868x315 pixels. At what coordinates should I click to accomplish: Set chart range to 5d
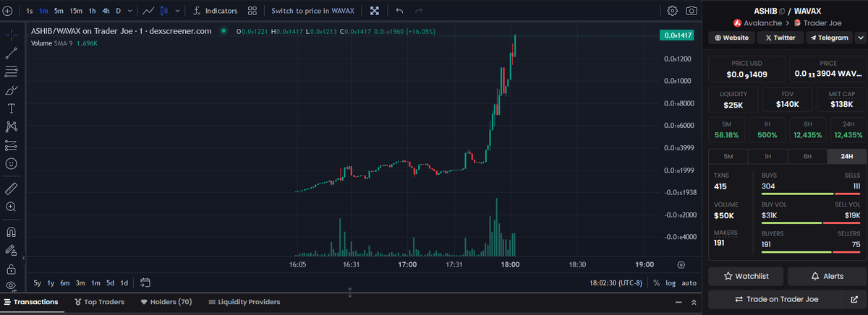tap(111, 282)
